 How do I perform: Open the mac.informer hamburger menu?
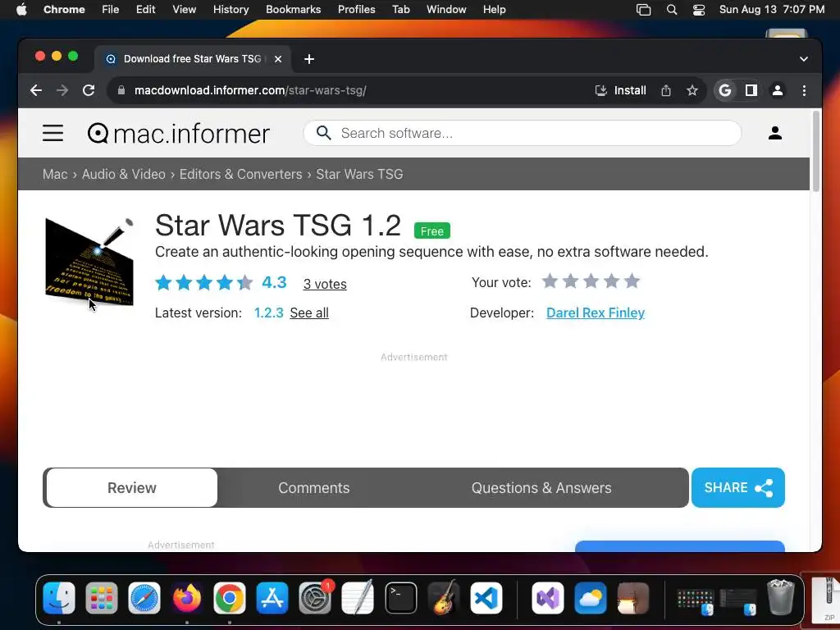tap(53, 133)
